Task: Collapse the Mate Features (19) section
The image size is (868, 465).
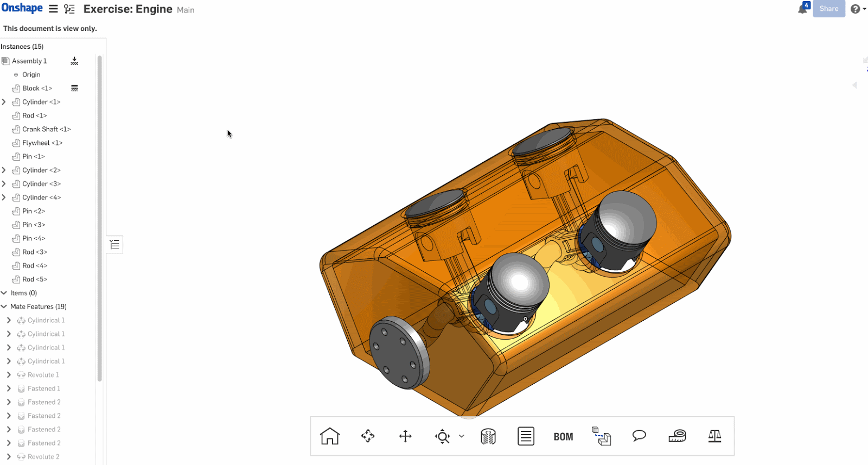Action: pos(4,307)
